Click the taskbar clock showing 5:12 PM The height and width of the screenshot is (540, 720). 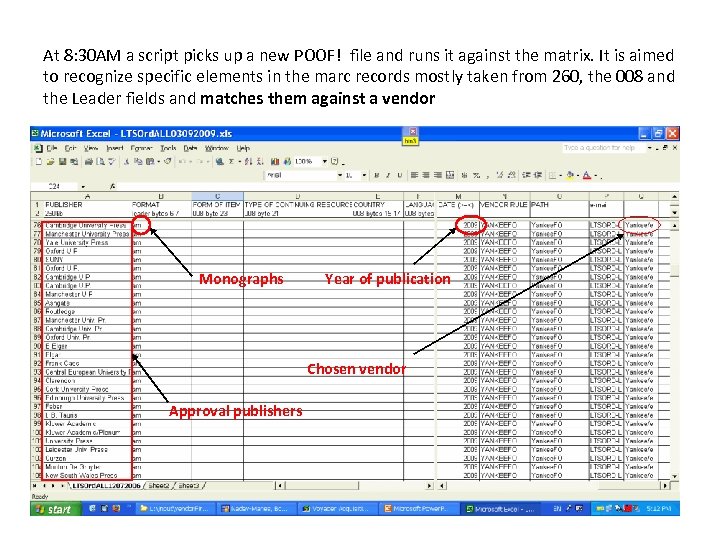[x=658, y=509]
